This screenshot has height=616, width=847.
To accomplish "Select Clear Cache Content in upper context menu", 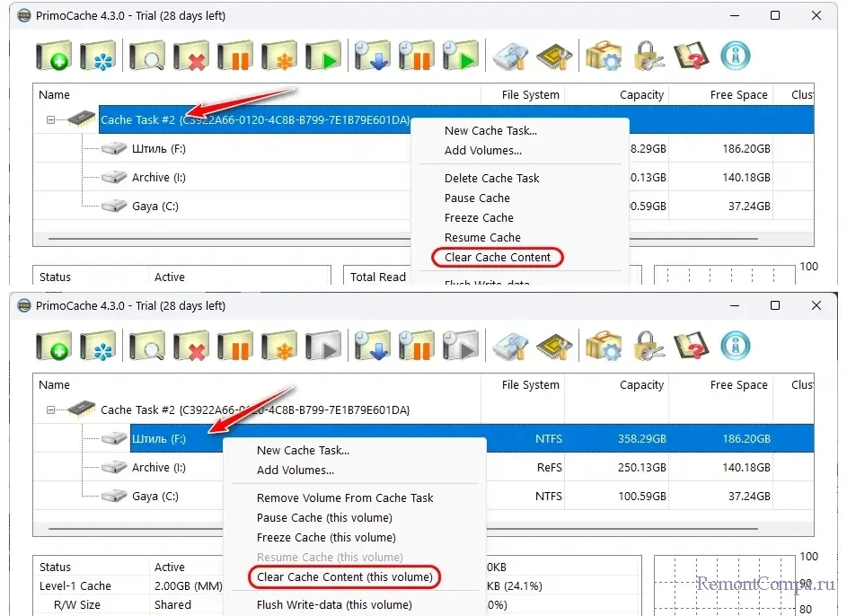I will point(498,258).
